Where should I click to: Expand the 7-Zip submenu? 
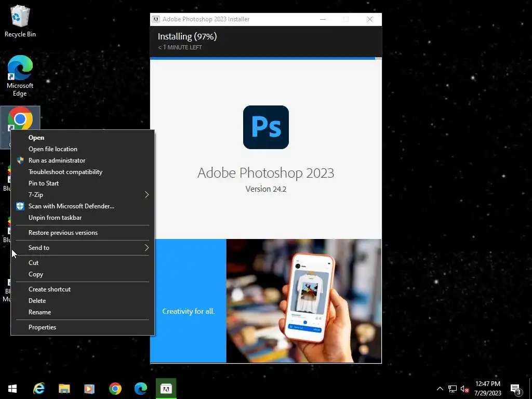pyautogui.click(x=83, y=195)
